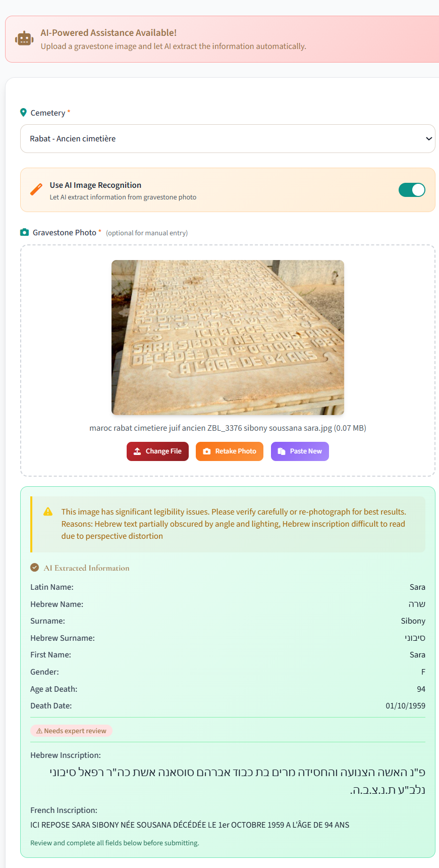The image size is (439, 868).
Task: Click the Retake Photo button
Action: (230, 451)
